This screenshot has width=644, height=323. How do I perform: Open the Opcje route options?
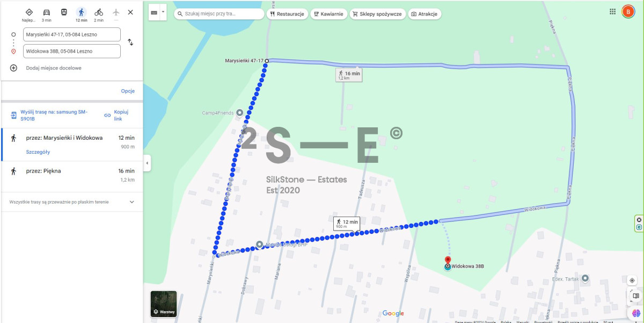[128, 91]
